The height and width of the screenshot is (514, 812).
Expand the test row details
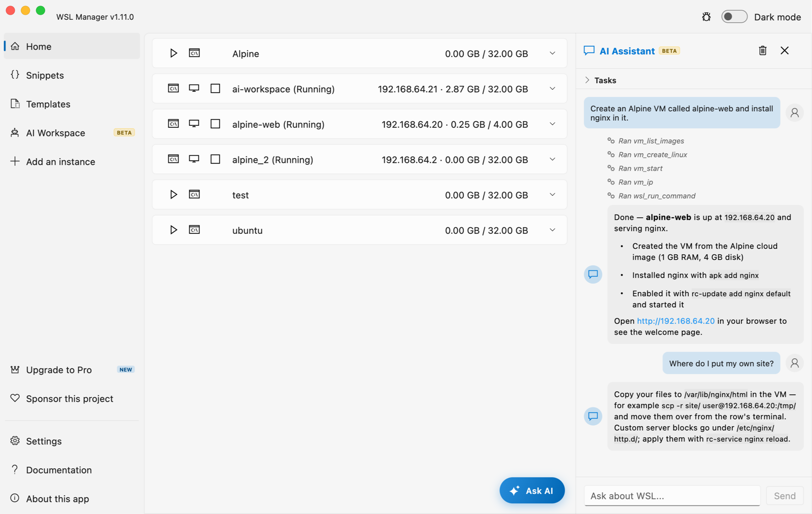(552, 195)
